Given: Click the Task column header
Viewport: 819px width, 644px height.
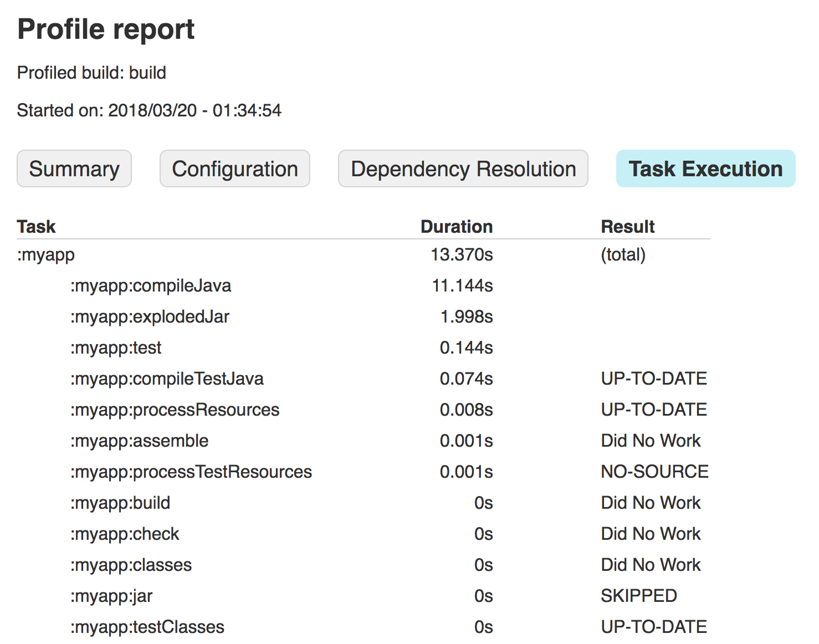Looking at the screenshot, I should coord(37,227).
